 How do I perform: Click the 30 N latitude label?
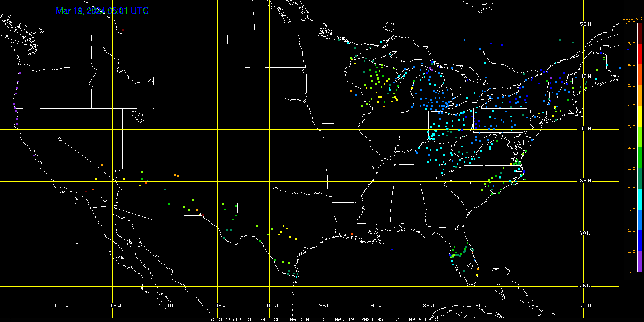click(586, 233)
